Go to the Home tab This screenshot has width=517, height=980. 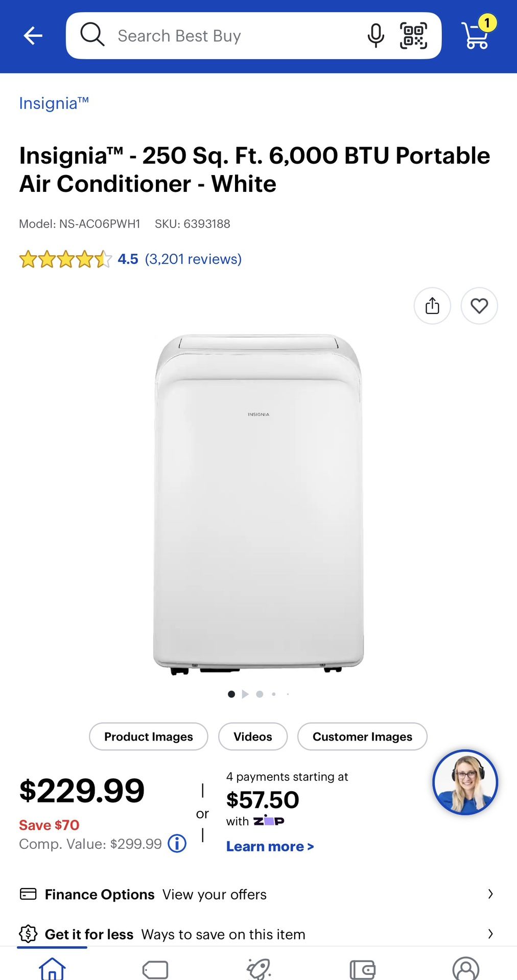pyautogui.click(x=52, y=968)
